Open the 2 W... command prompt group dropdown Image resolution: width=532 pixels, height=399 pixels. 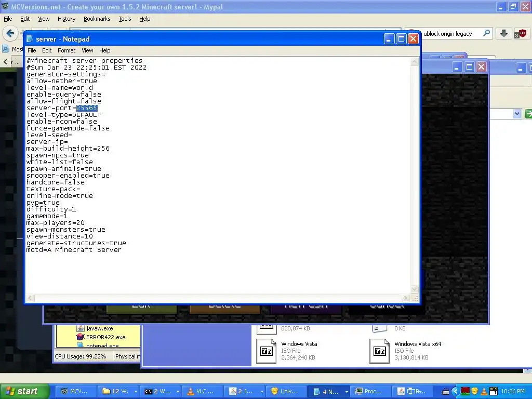[x=178, y=392]
